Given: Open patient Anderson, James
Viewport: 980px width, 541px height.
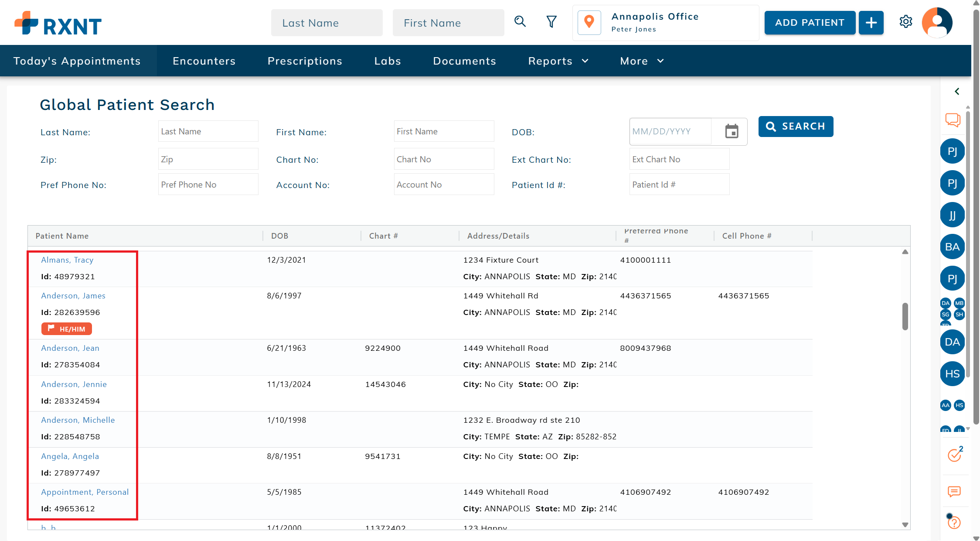Looking at the screenshot, I should tap(73, 296).
